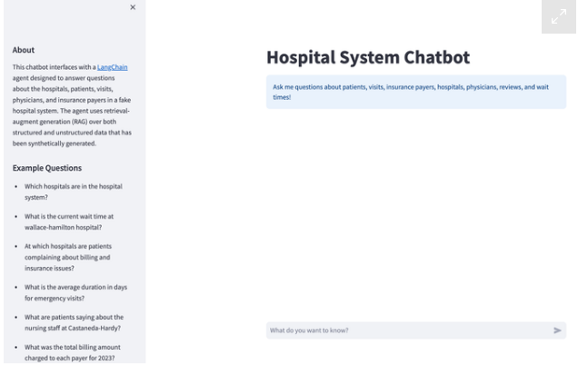This screenshot has height=366, width=588.
Task: Select the wallace-hamilton wait time question
Action: 69,222
